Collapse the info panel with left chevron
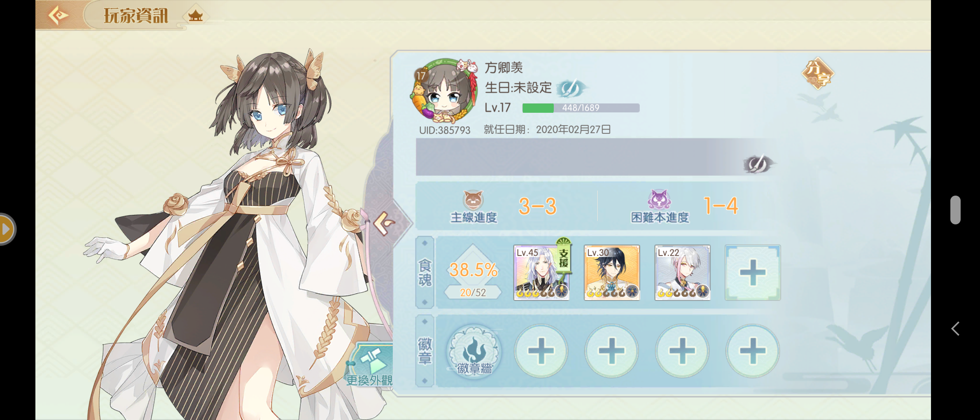This screenshot has width=980, height=420. pyautogui.click(x=384, y=224)
